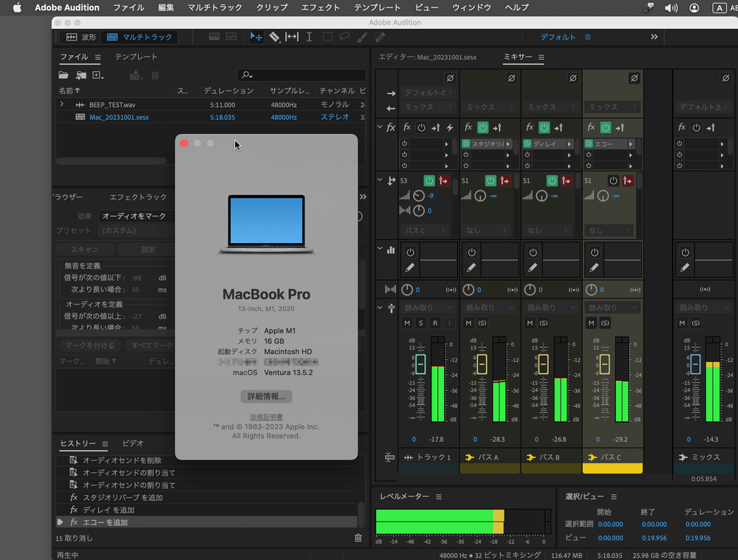
Task: Click the trash icon in History panel
Action: 358,539
